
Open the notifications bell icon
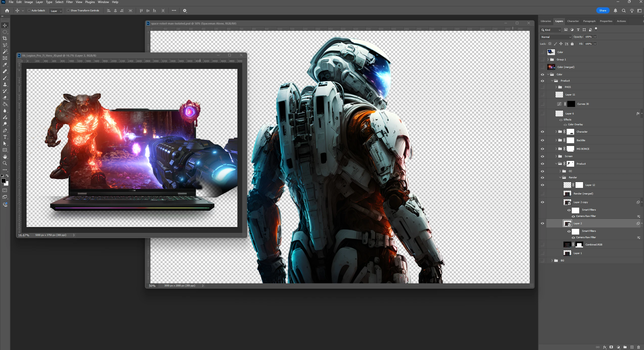(615, 11)
